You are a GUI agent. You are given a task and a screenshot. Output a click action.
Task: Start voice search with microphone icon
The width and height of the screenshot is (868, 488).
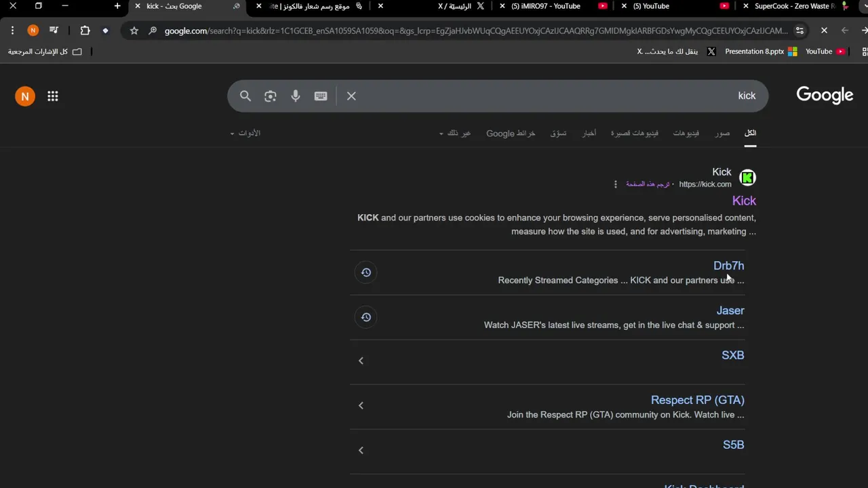pos(296,96)
